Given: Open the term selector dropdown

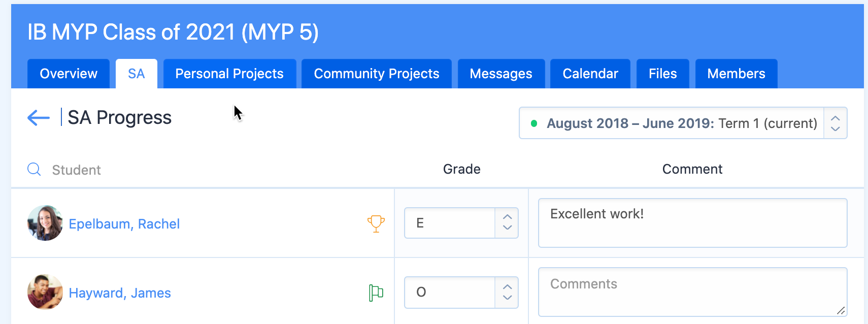Looking at the screenshot, I should pos(683,123).
